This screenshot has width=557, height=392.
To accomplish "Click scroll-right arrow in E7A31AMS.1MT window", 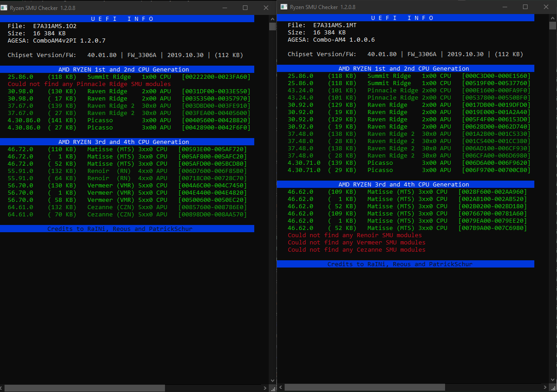I will (546, 387).
